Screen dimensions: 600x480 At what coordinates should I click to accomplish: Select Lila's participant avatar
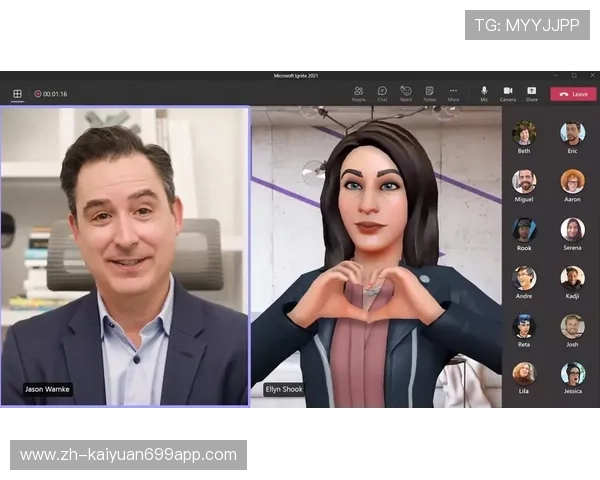pyautogui.click(x=524, y=374)
